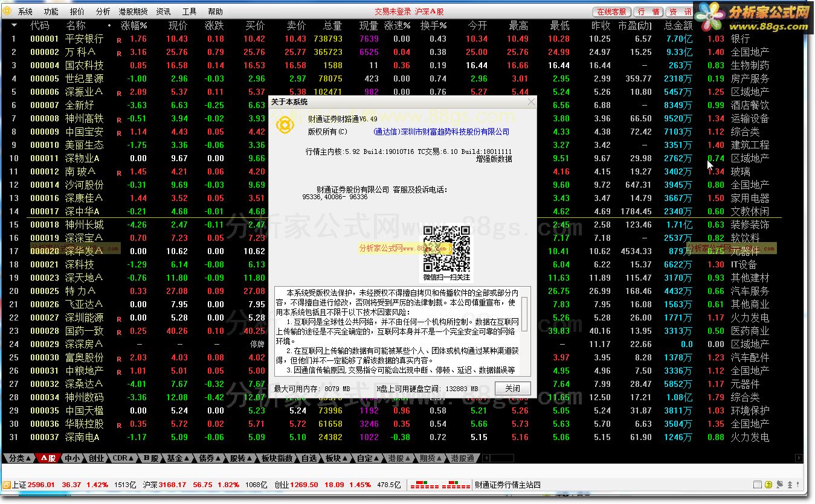Click the R marker beside 富奥股份
Image resolution: width=815 pixels, height=504 pixels.
pyautogui.click(x=119, y=359)
